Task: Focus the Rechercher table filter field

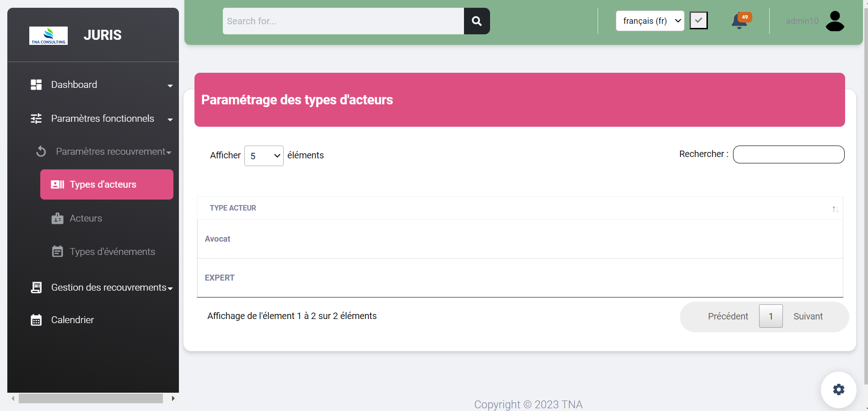Action: pos(788,155)
